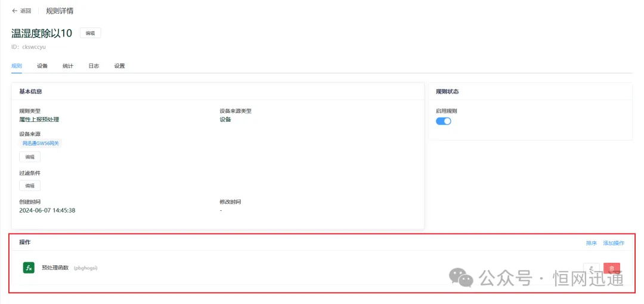Click the rule ID ckswccyu text

[33, 47]
